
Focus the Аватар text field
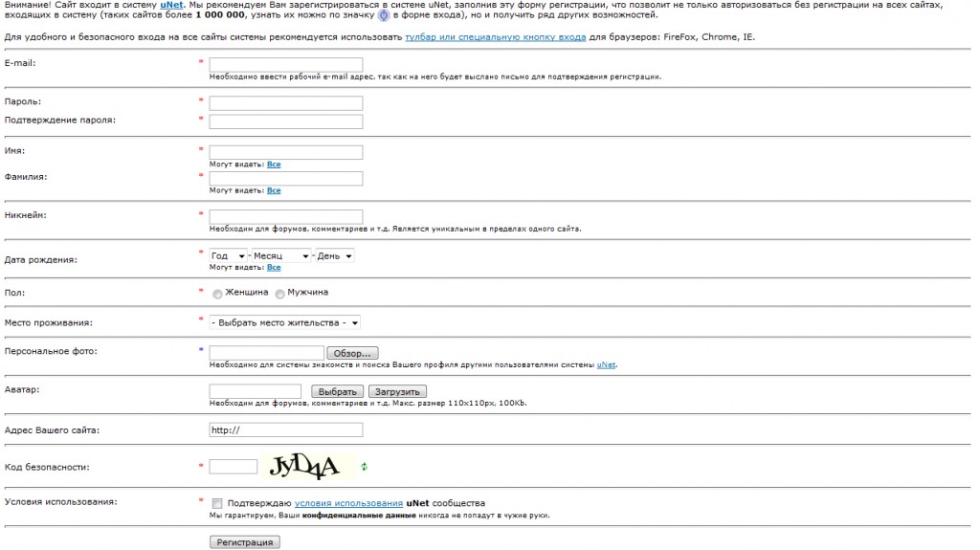[x=255, y=391]
